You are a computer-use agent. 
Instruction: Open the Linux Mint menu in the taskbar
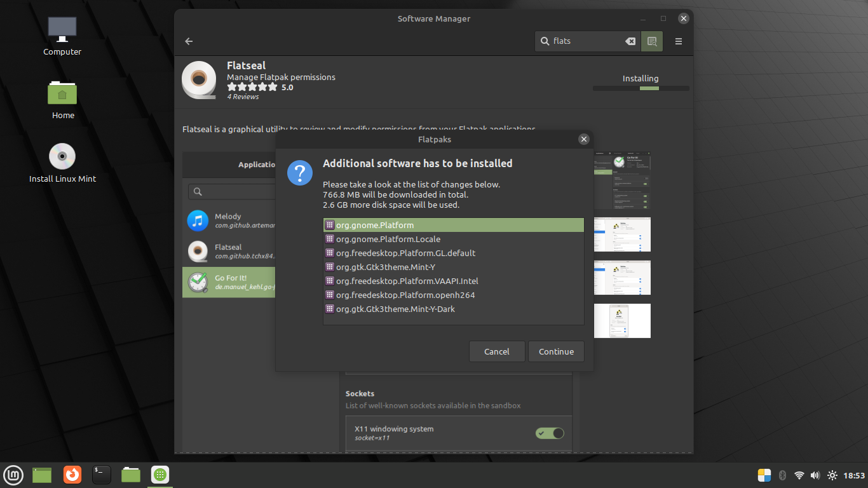click(x=13, y=475)
